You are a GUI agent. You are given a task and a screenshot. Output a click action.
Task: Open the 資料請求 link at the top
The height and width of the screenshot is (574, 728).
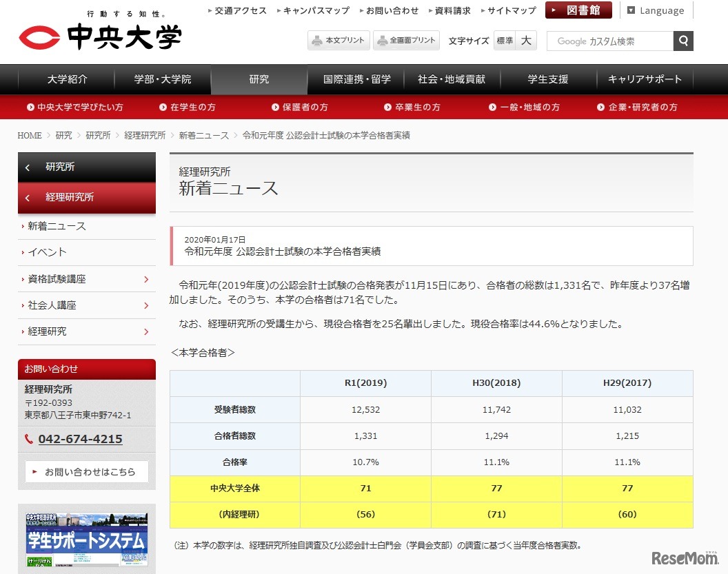pos(451,10)
